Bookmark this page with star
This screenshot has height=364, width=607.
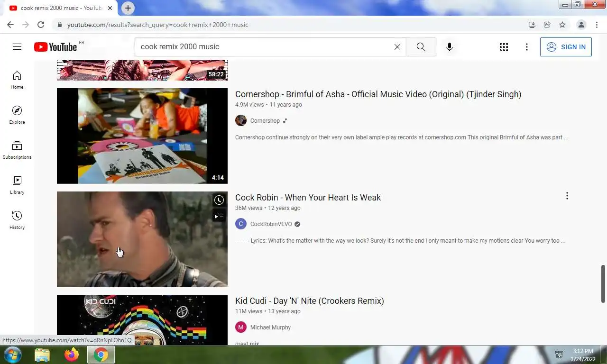click(x=562, y=25)
